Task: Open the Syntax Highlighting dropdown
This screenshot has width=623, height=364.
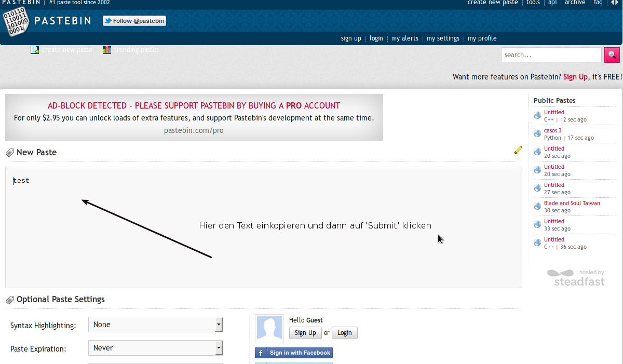Action: pyautogui.click(x=156, y=325)
